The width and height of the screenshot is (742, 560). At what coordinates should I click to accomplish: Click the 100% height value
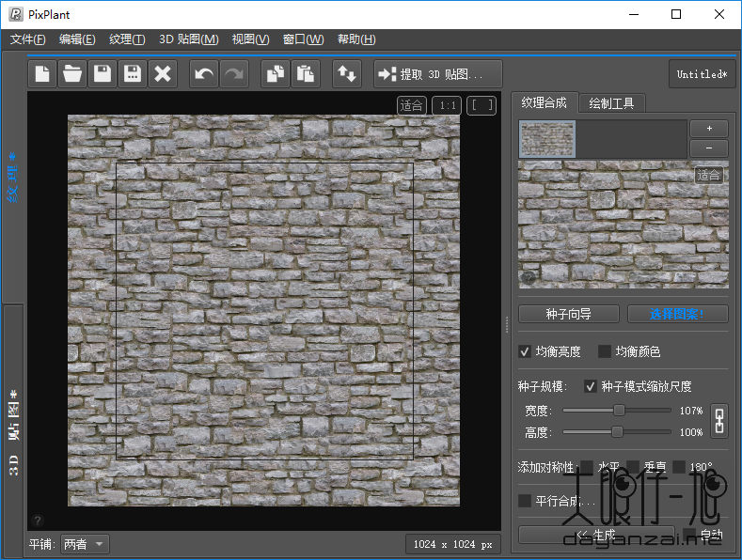tap(691, 432)
